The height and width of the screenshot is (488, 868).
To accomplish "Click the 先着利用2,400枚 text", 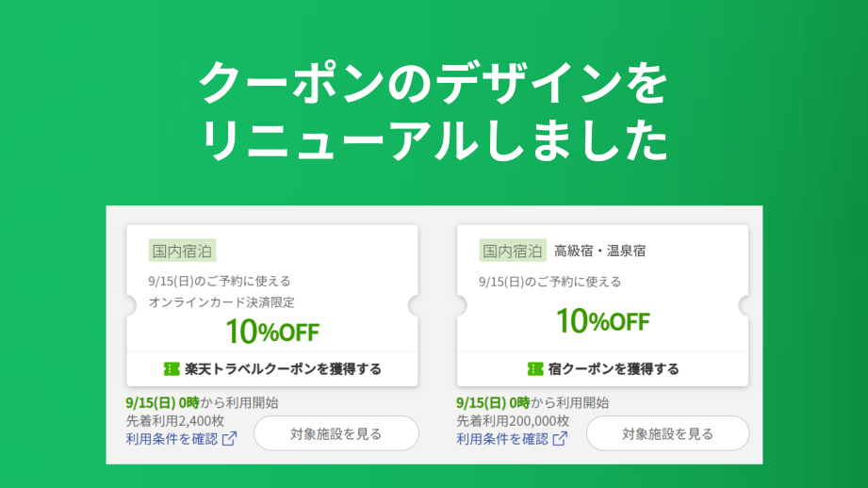I will [x=177, y=420].
